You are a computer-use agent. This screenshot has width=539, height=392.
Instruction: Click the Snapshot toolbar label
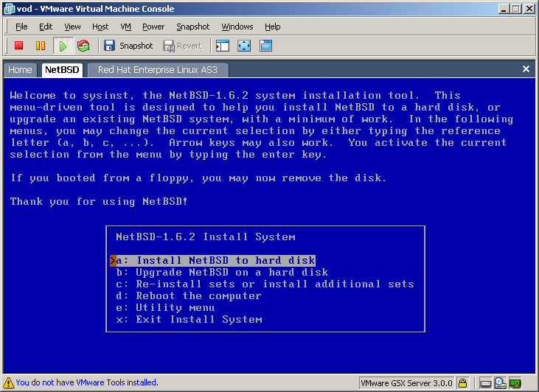[x=136, y=46]
